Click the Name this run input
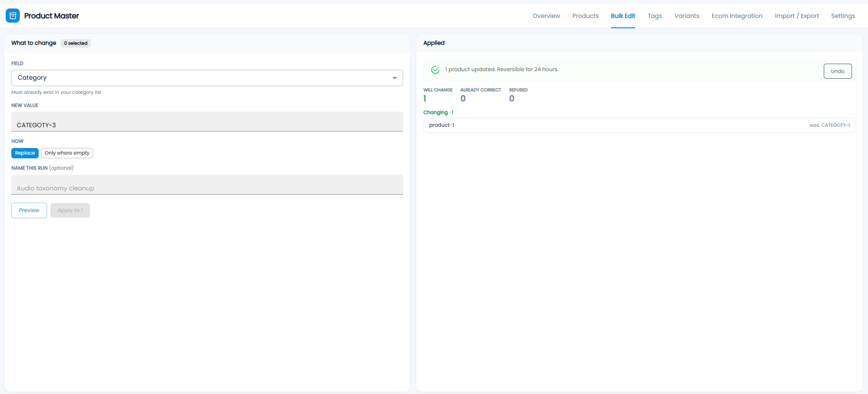The height and width of the screenshot is (394, 868). point(207,185)
